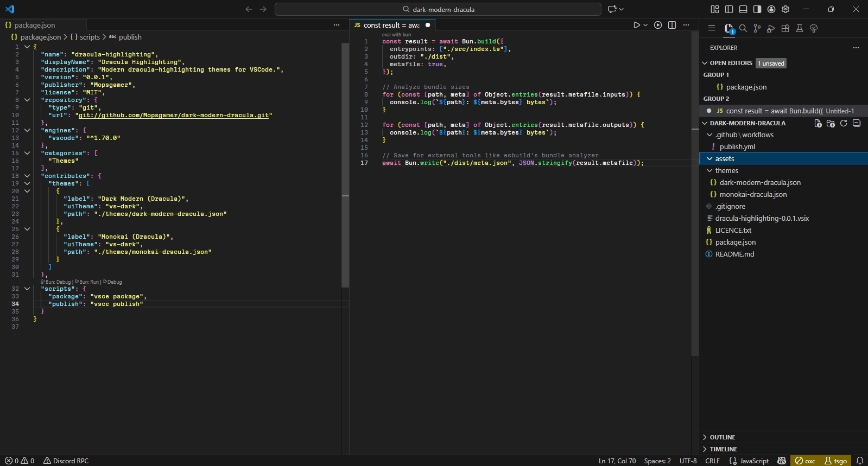Fold the repository block at line 8
This screenshot has width=868, height=466.
(x=27, y=100)
